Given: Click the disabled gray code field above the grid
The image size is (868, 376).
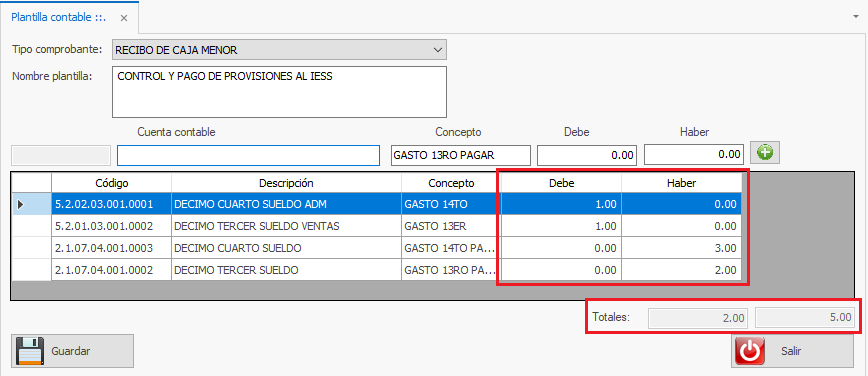Looking at the screenshot, I should pos(61,155).
